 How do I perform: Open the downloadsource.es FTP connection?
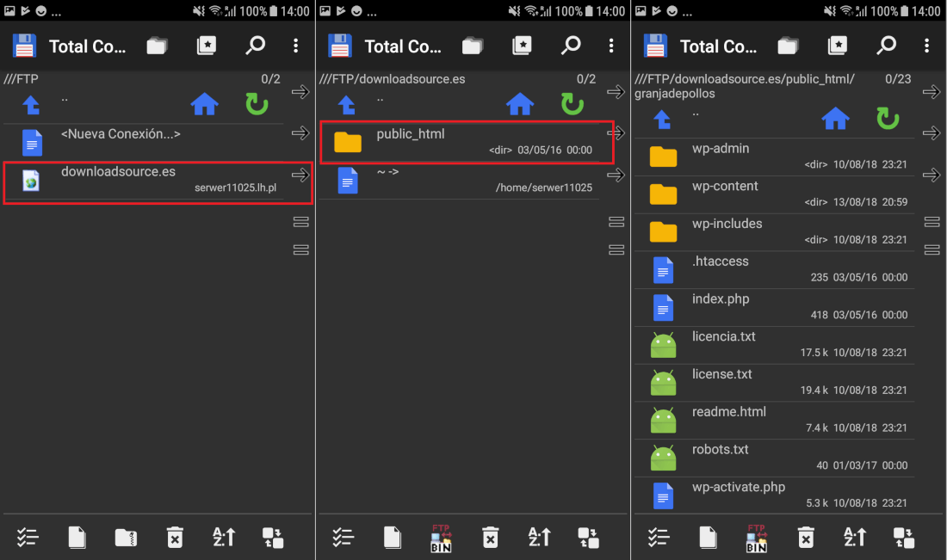tap(143, 181)
